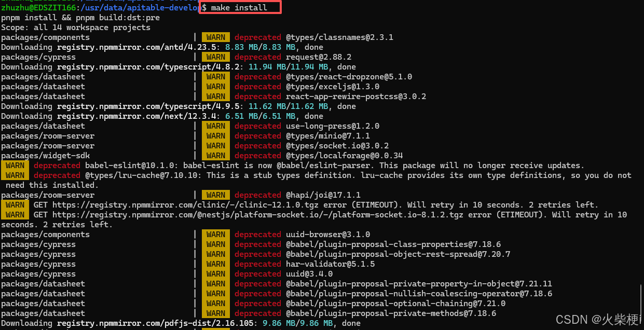Click '@hapi/joi@17.1.1' text
This screenshot has height=330, width=644.
coord(323,195)
